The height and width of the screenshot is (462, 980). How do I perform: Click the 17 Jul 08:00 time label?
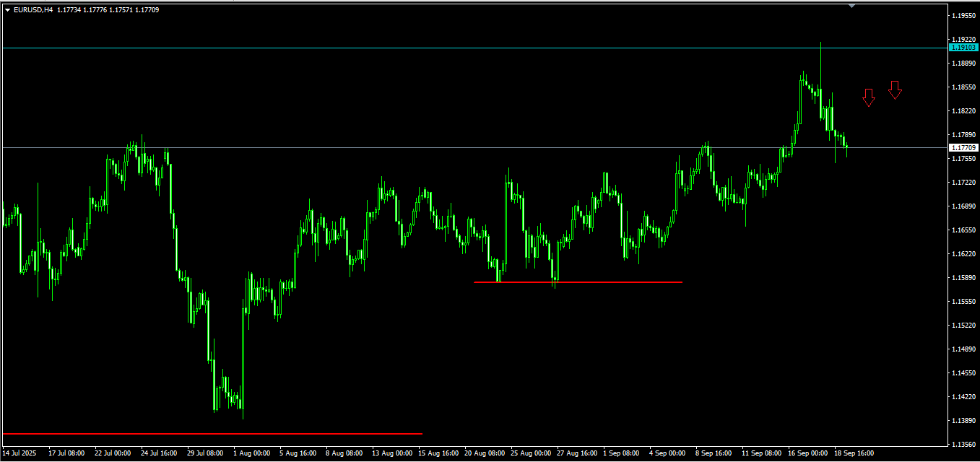click(66, 453)
